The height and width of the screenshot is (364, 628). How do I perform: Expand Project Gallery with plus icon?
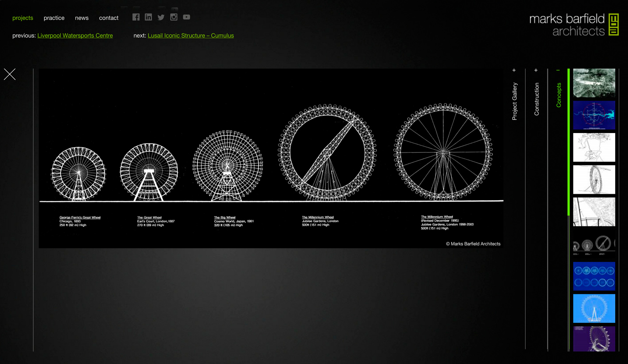[514, 70]
